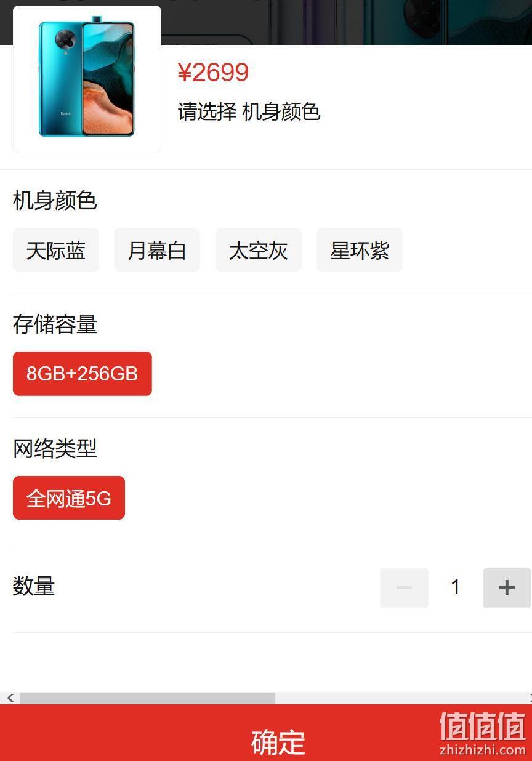
Task: Select the 星环紫 color option
Action: coord(360,250)
